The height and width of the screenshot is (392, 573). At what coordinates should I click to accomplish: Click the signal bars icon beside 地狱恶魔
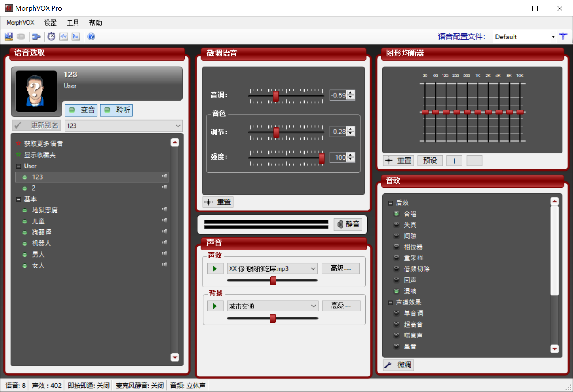(165, 209)
